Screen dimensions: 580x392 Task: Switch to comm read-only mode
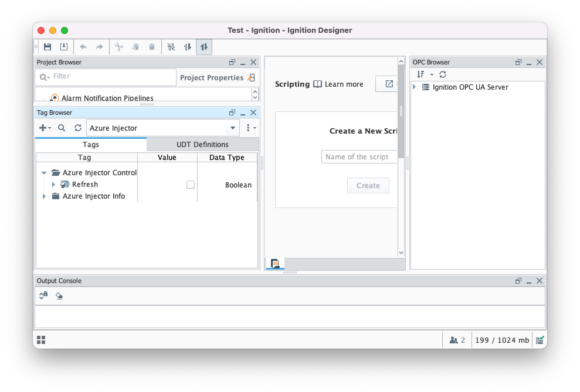coord(188,47)
